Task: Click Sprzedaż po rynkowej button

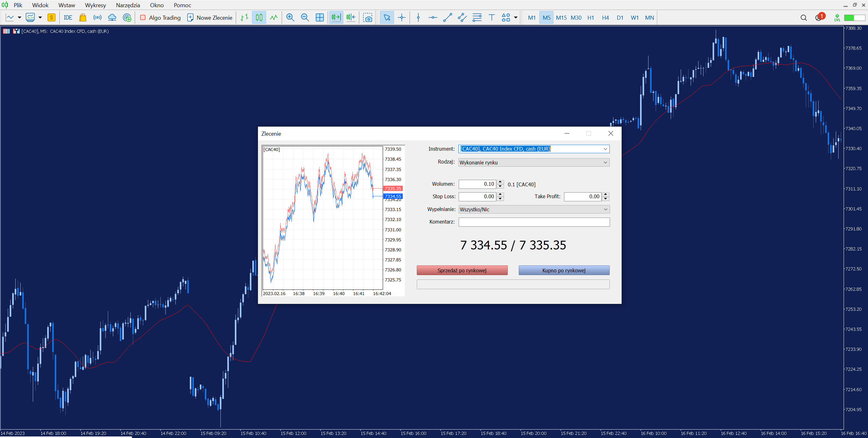Action: pyautogui.click(x=462, y=270)
